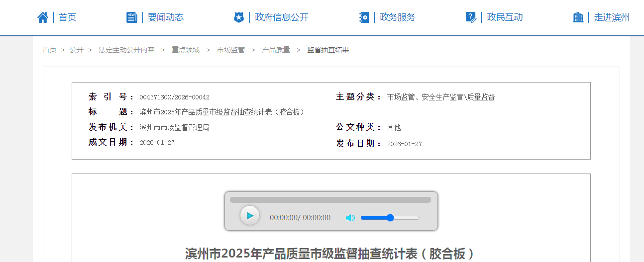Play the audio reading of the article
Screen dimensions: 644x262
250,216
